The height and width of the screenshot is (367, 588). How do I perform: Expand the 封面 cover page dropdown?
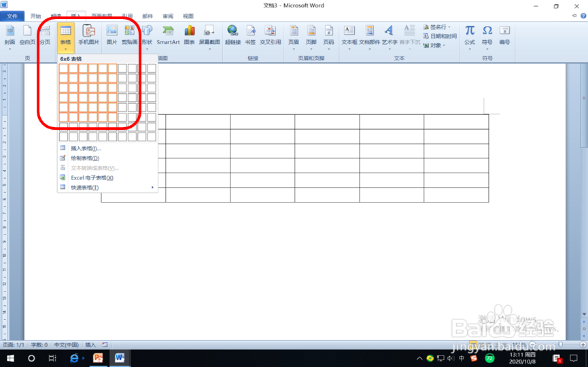coord(10,49)
